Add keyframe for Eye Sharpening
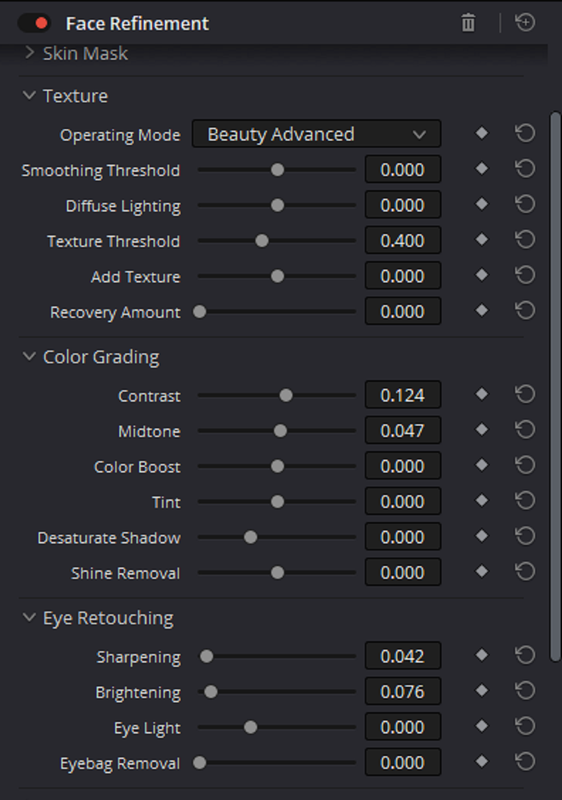 481,655
